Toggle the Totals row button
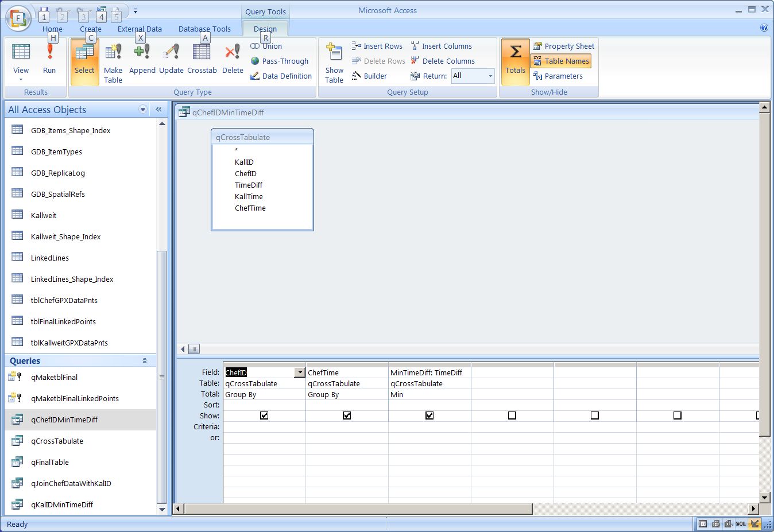Screen dimensions: 774x532 pyautogui.click(x=515, y=62)
